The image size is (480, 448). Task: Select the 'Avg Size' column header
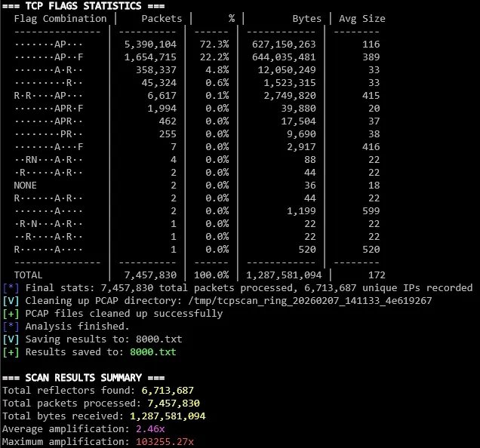[x=362, y=19]
